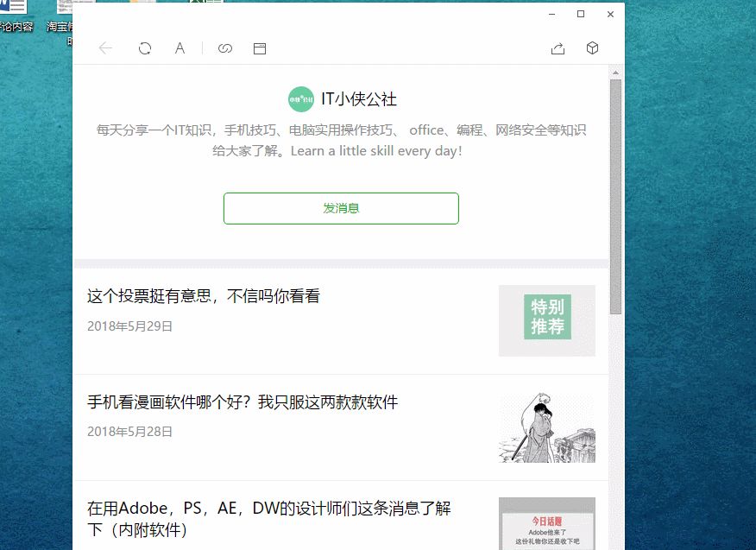Open page in default browser icon
This screenshot has height=550, width=756.
260,48
